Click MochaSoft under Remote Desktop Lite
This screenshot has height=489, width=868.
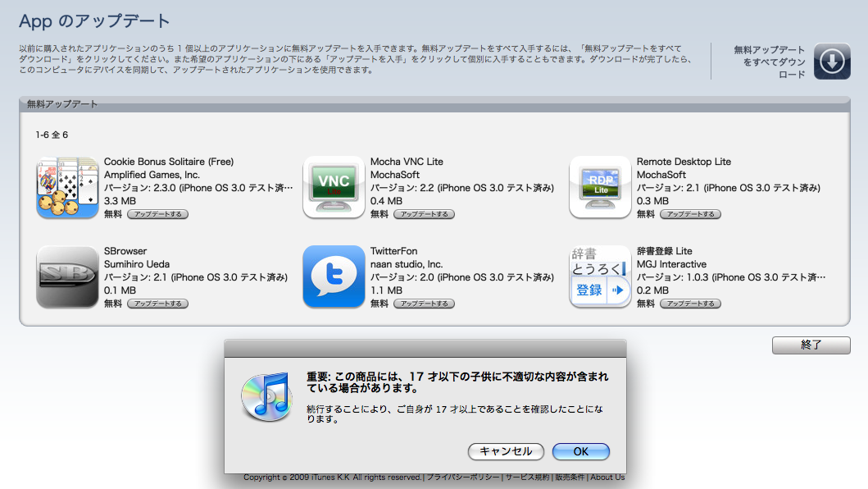661,175
